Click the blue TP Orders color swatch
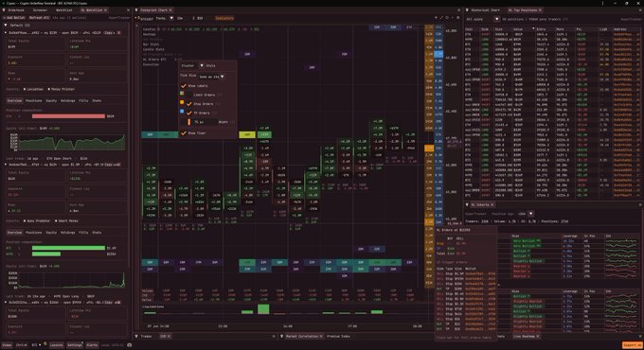This screenshot has width=644, height=350. [x=182, y=112]
